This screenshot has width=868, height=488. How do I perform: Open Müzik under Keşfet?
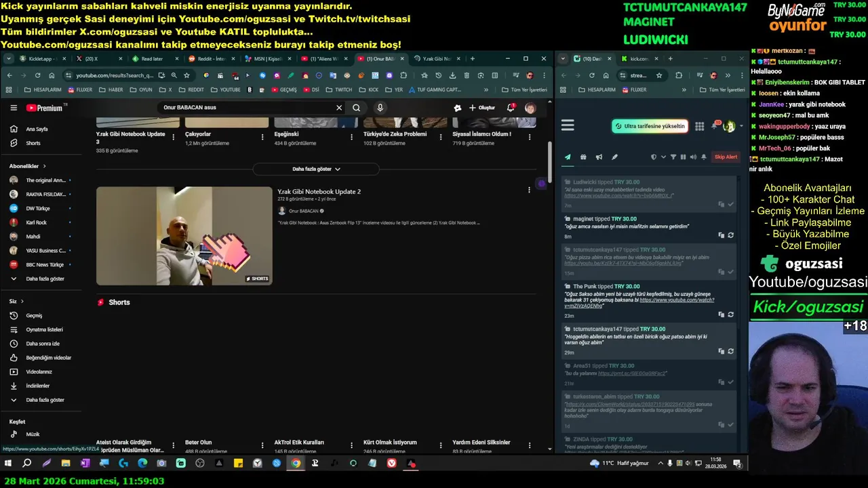41,434
